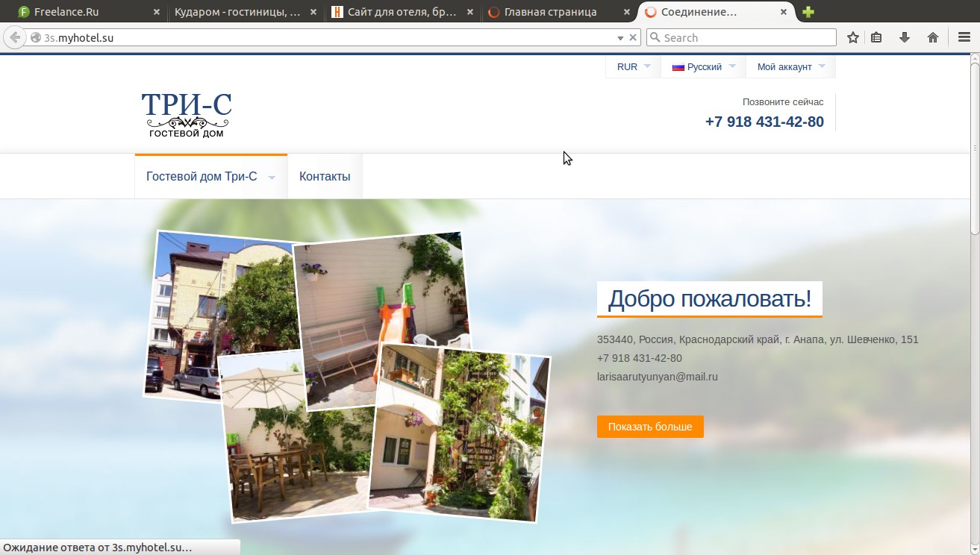This screenshot has width=980, height=555.
Task: Go to the browser home page icon
Action: tap(933, 37)
